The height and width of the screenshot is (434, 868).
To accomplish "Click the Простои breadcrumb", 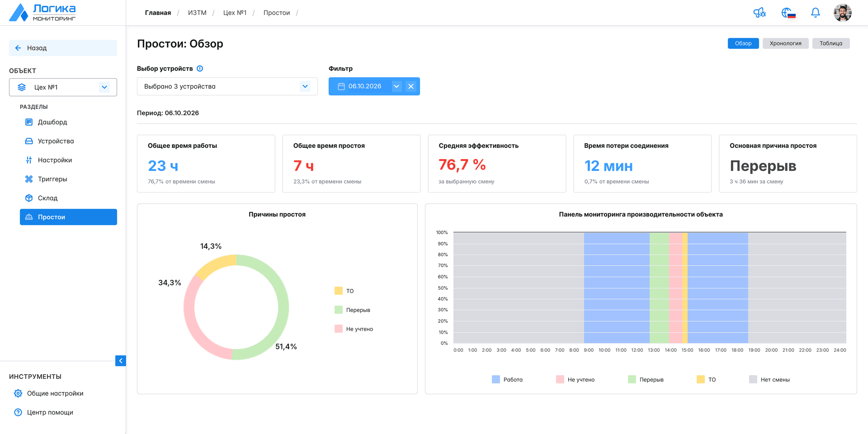I will tap(277, 13).
